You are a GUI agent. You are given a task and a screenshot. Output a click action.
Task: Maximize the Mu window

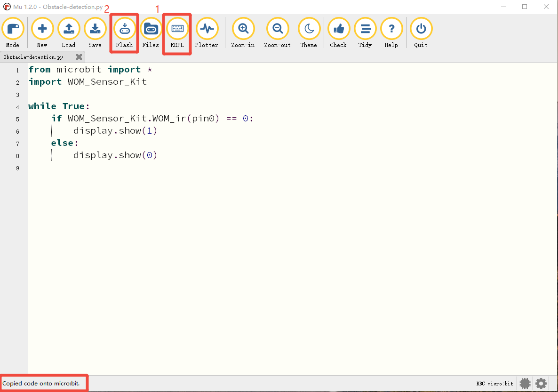pos(525,7)
